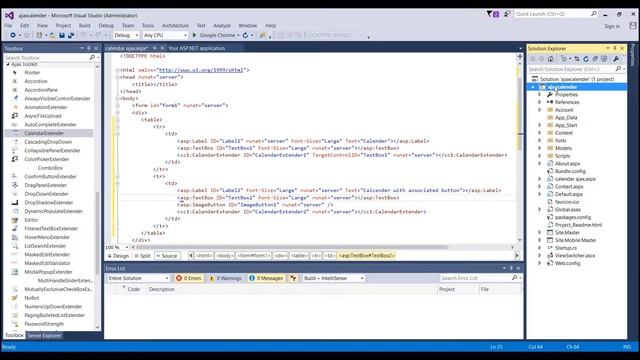Click Solution Explorer Collapse All icon
This screenshot has height=360, width=640.
click(595, 59)
